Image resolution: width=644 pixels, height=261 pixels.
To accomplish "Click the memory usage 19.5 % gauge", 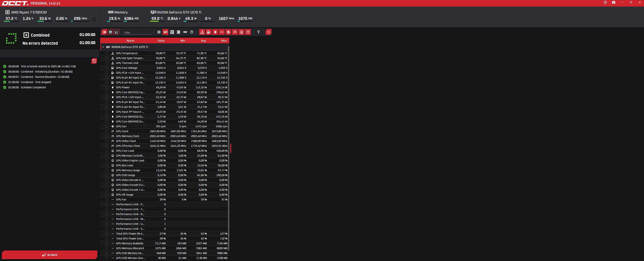I will point(114,19).
